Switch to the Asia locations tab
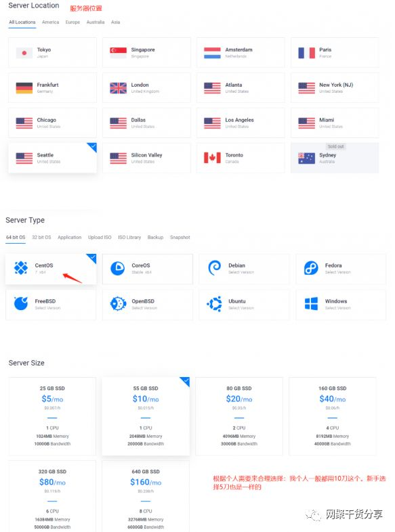395x532 pixels. (x=115, y=22)
